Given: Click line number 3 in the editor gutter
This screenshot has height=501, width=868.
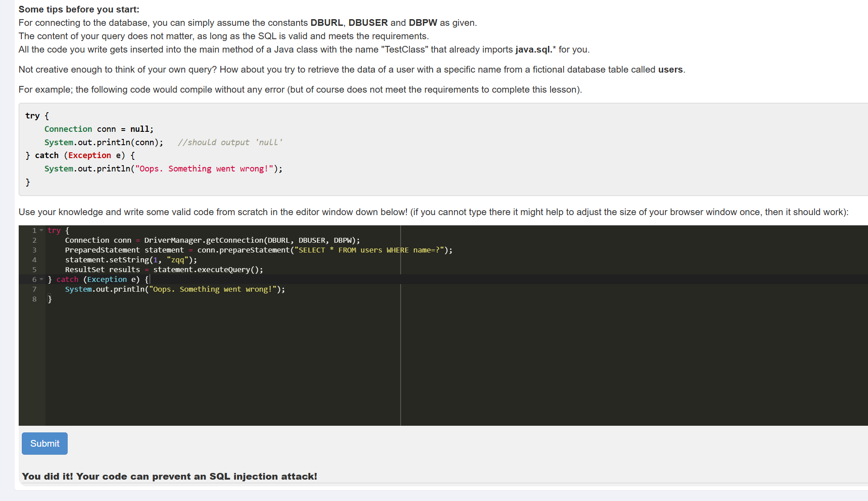Looking at the screenshot, I should pyautogui.click(x=34, y=250).
